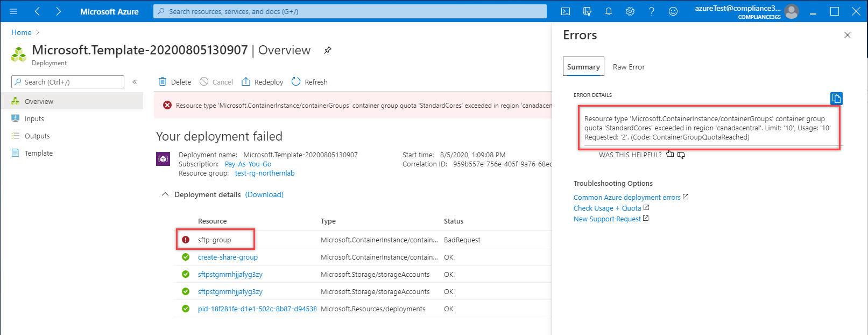Pin the deployment overview to dashboard

click(x=327, y=50)
